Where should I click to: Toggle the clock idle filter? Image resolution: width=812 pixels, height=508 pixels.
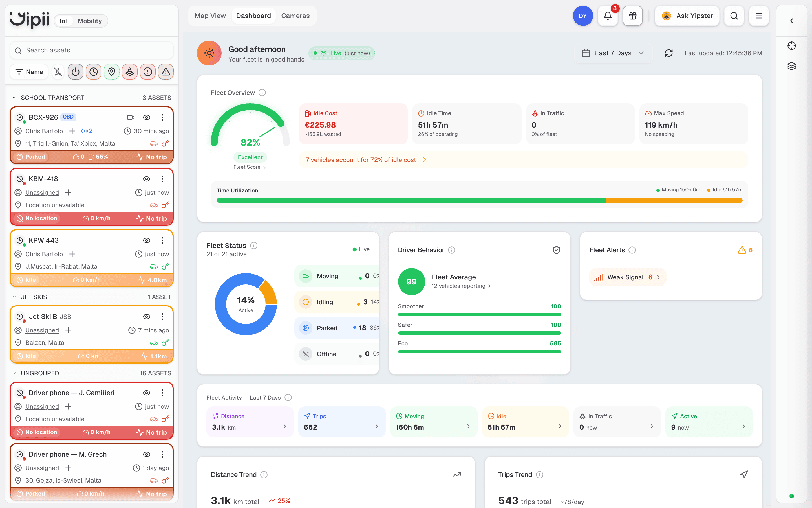point(94,72)
